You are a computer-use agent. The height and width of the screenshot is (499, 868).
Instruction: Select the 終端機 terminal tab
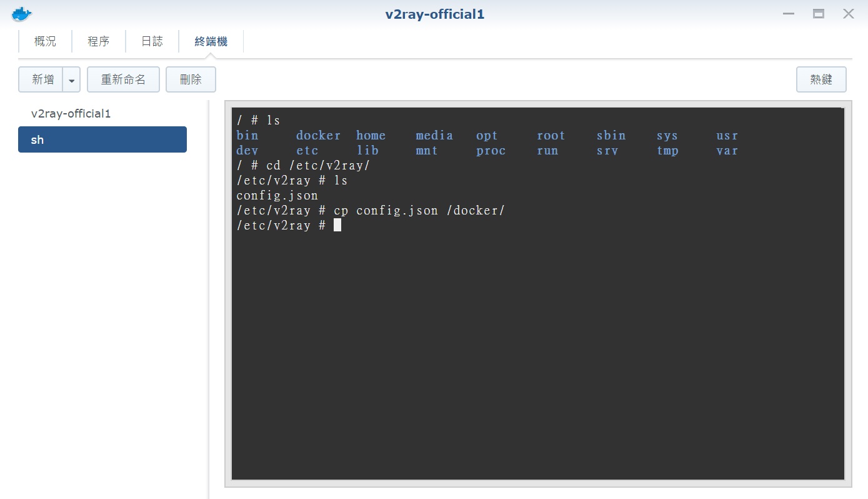(211, 41)
